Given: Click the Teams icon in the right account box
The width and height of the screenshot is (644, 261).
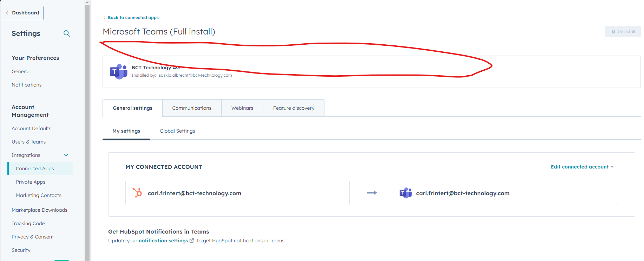Looking at the screenshot, I should tap(406, 193).
